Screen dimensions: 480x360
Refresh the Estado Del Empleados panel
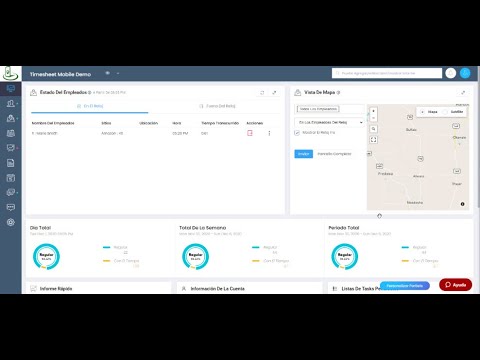tap(262, 93)
